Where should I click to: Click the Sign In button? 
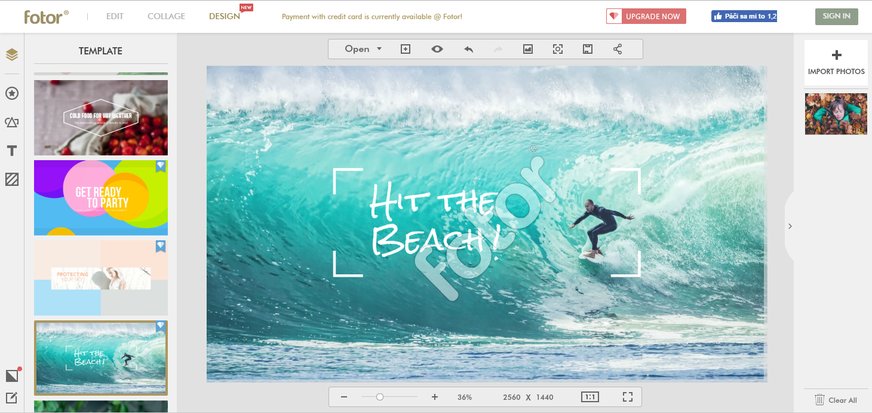(x=835, y=16)
